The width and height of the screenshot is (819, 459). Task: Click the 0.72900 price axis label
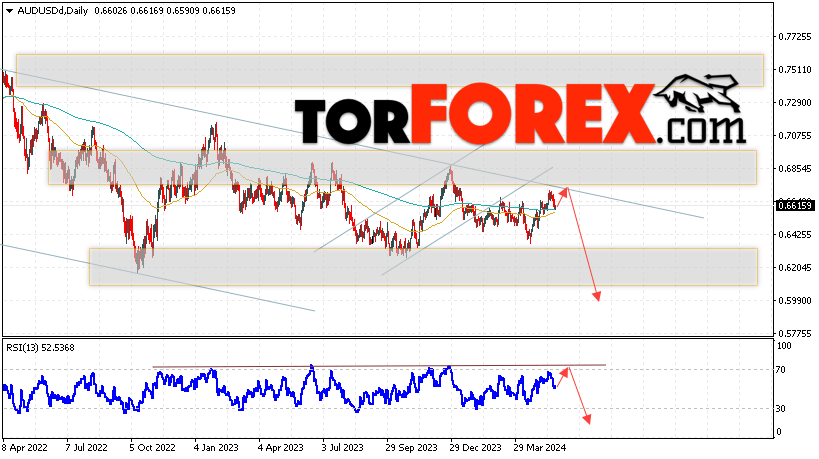794,102
